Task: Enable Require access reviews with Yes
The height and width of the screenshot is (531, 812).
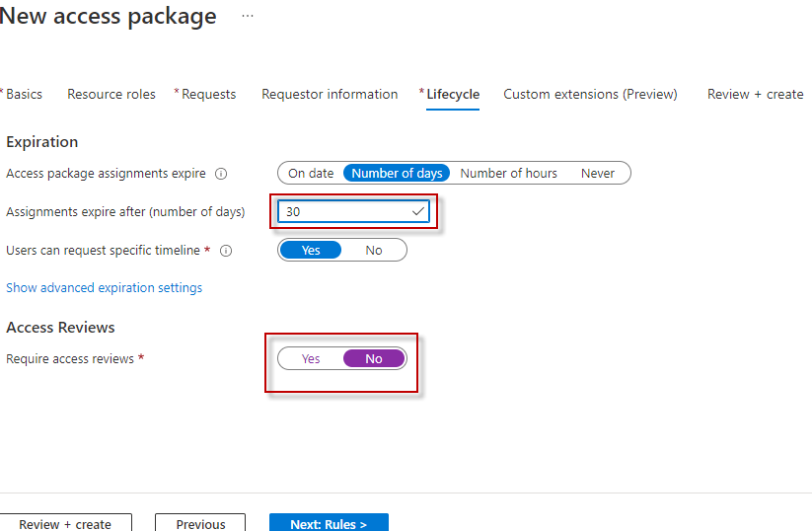Action: tap(311, 358)
